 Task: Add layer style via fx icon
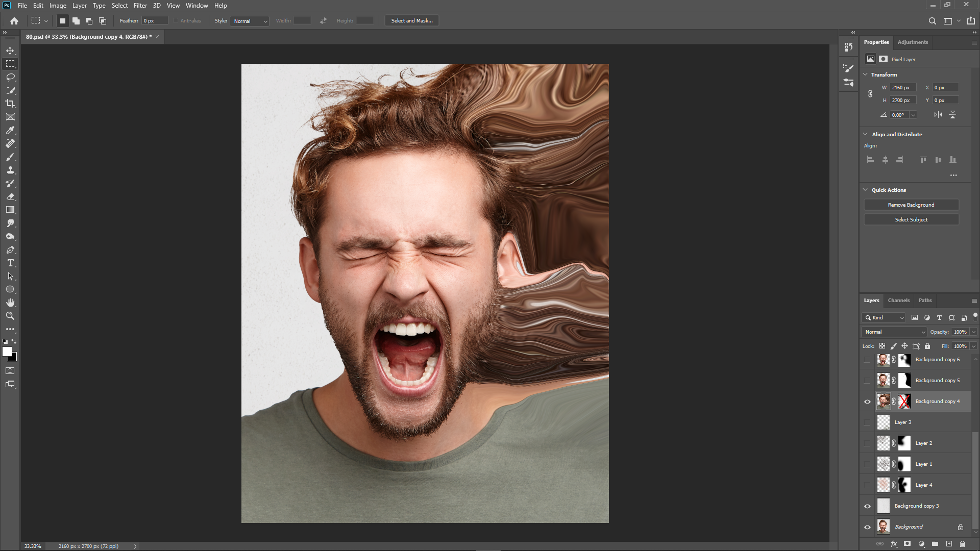pos(894,544)
